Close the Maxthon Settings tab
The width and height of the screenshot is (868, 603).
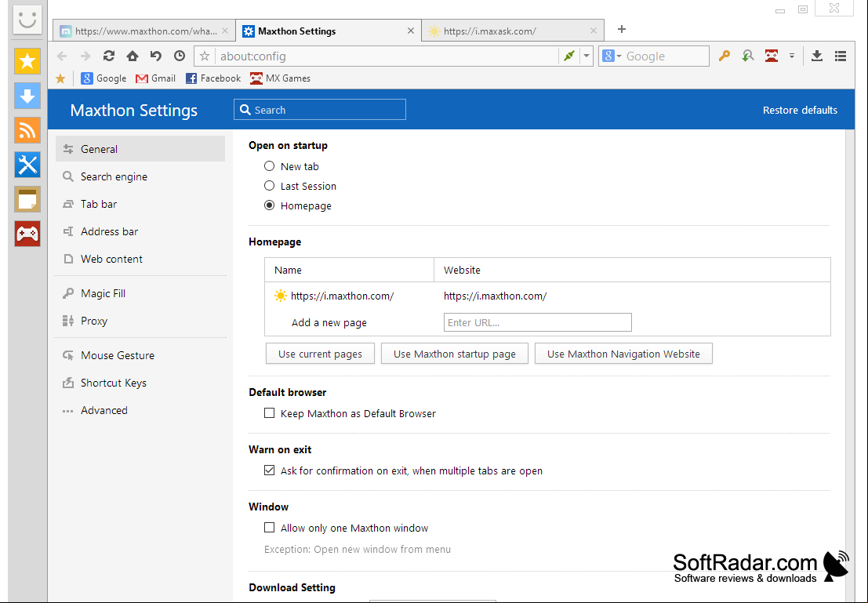pos(411,31)
